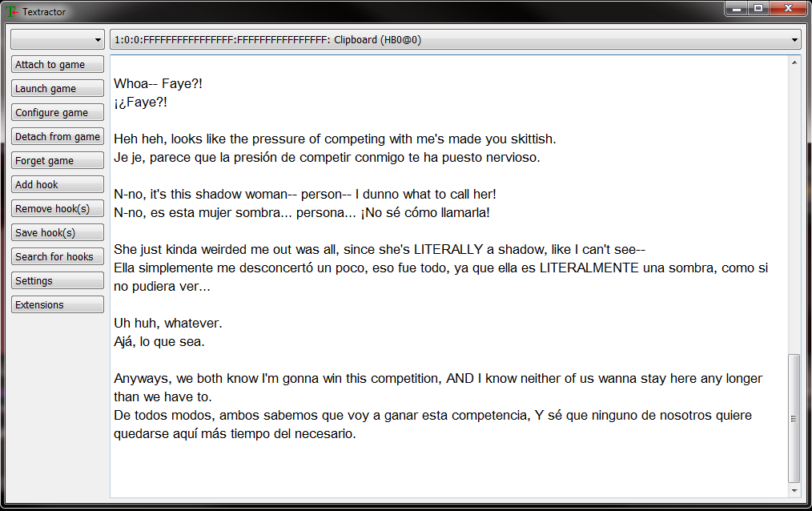The width and height of the screenshot is (812, 511).
Task: Click Save hook(s) button
Action: point(58,232)
